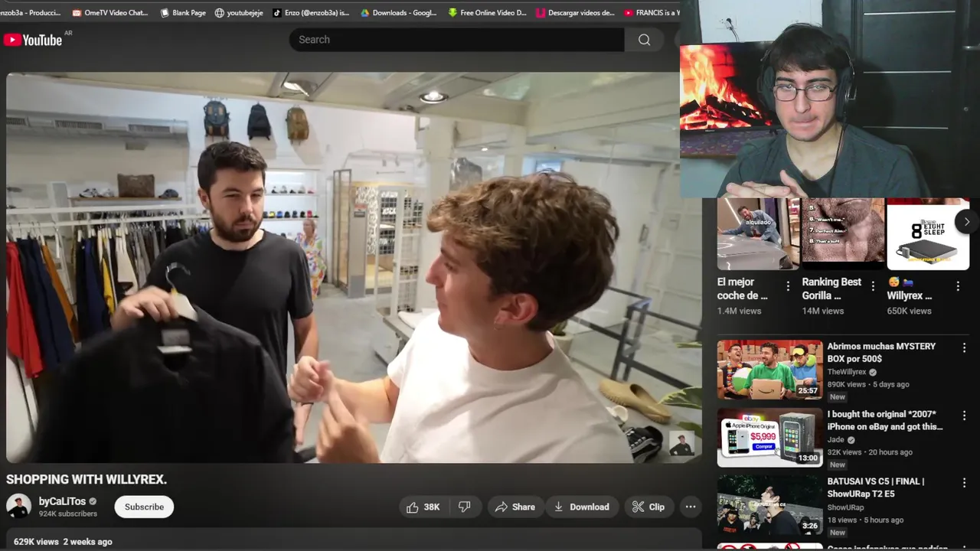The height and width of the screenshot is (551, 980).
Task: Play the El mejor coche short thumbnail
Action: (758, 233)
